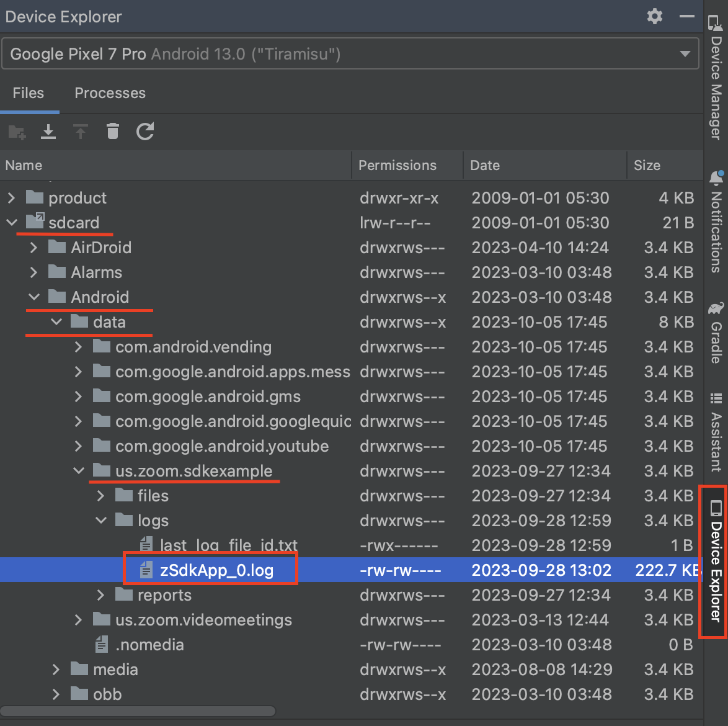728x726 pixels.
Task: Click the horizontal scrollbar at the bottom
Action: [138, 711]
